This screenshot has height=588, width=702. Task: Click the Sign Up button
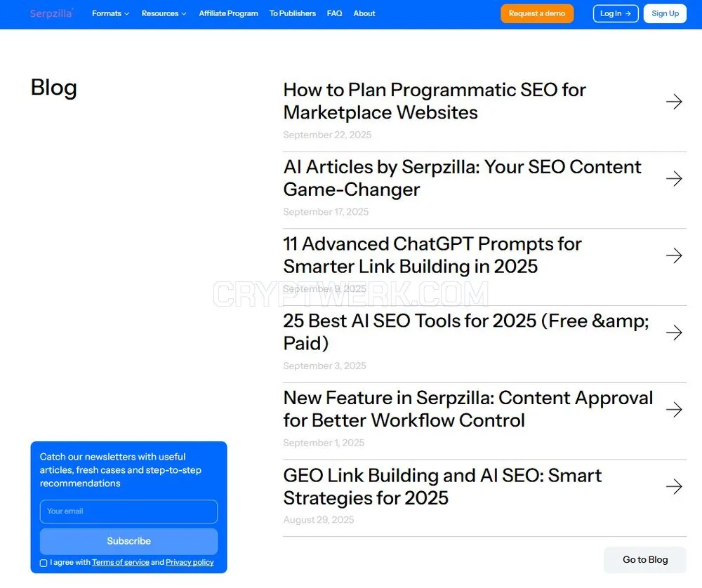(x=665, y=13)
